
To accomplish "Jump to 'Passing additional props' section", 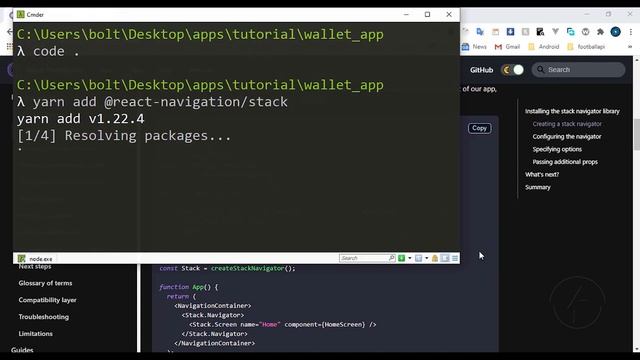I will [565, 162].
